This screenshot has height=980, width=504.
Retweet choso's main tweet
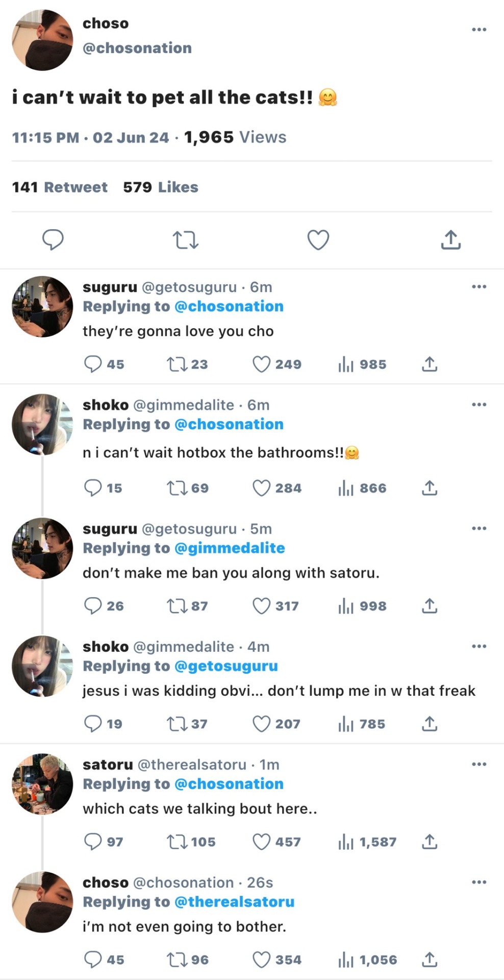185,240
